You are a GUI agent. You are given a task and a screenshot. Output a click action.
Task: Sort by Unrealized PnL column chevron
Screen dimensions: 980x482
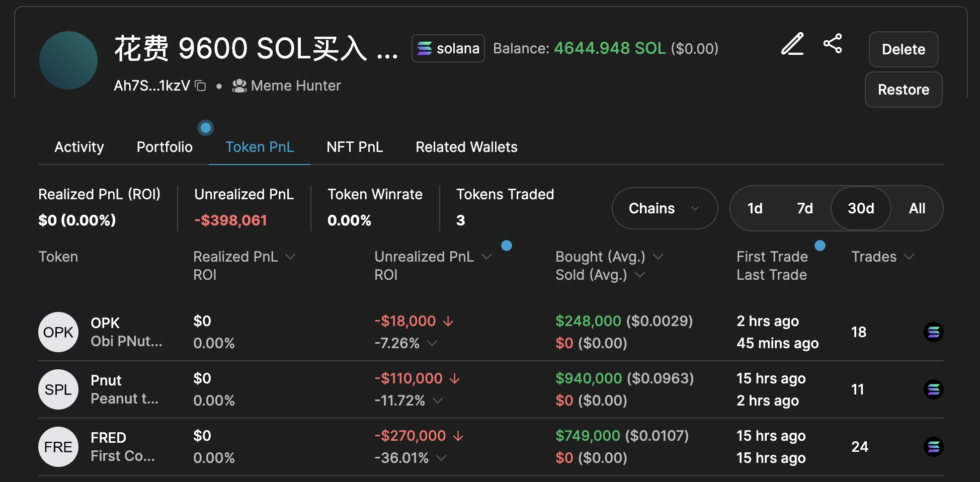pyautogui.click(x=486, y=257)
